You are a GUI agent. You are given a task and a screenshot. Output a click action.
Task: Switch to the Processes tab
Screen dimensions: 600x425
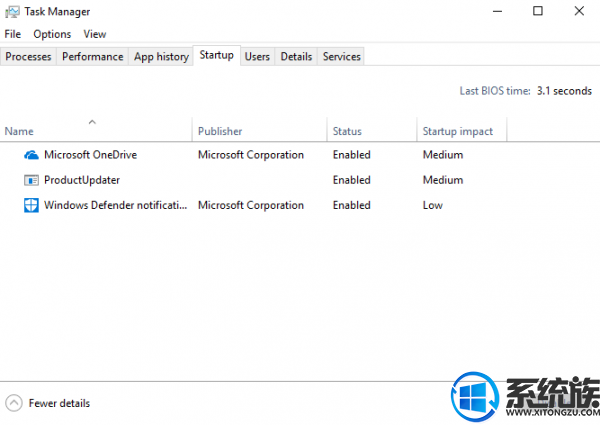(x=28, y=57)
